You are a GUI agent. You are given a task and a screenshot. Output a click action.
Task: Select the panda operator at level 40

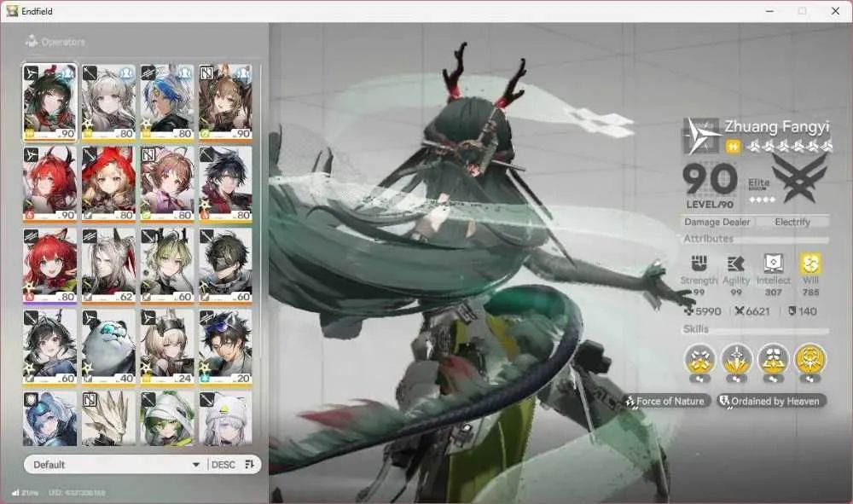point(108,347)
